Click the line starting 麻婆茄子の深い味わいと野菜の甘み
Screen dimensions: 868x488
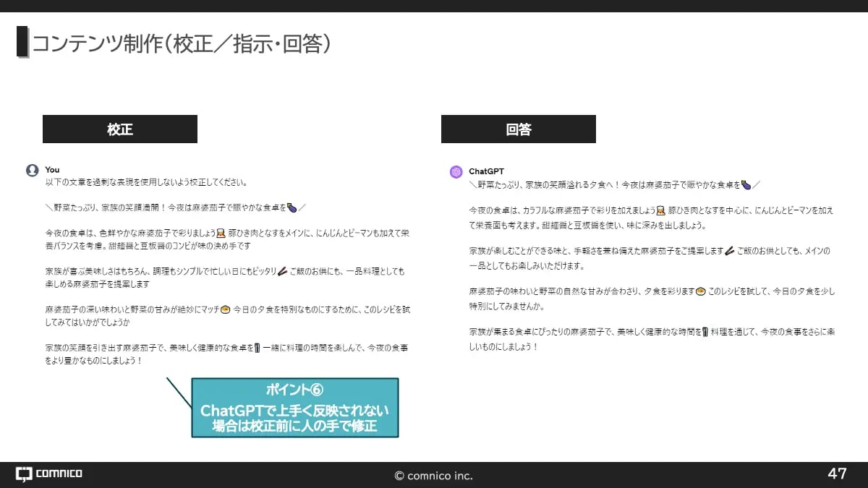pos(227,309)
